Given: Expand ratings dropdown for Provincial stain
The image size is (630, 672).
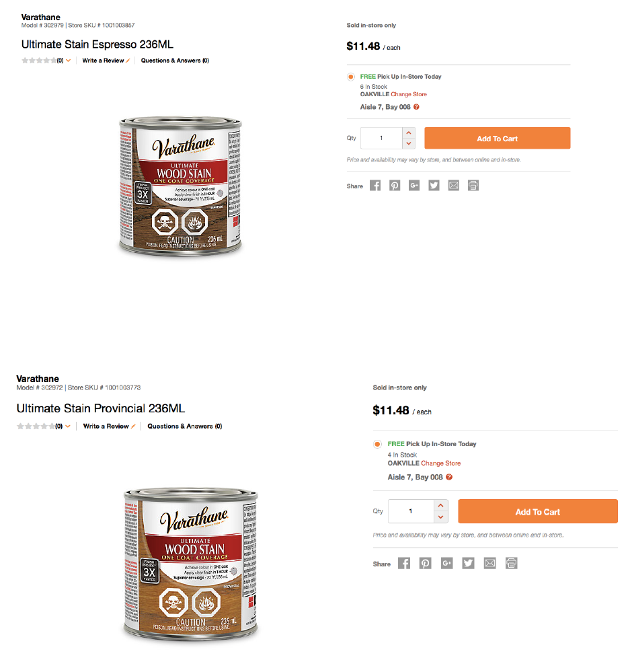Looking at the screenshot, I should point(68,426).
